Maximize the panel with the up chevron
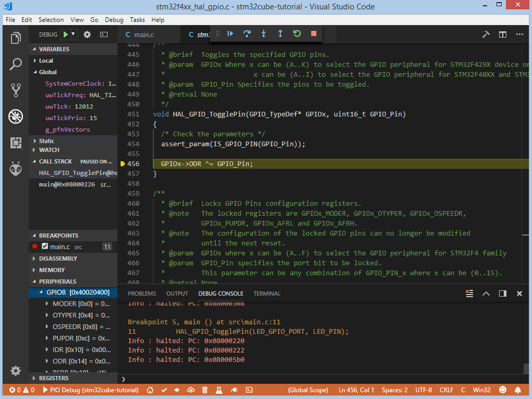The height and width of the screenshot is (399, 532). coord(486,294)
